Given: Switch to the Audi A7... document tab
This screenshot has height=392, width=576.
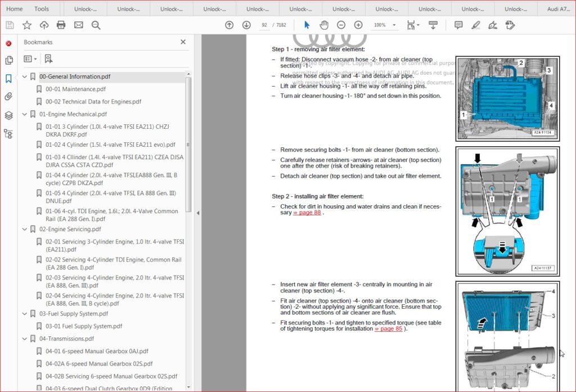Looking at the screenshot, I should point(559,9).
